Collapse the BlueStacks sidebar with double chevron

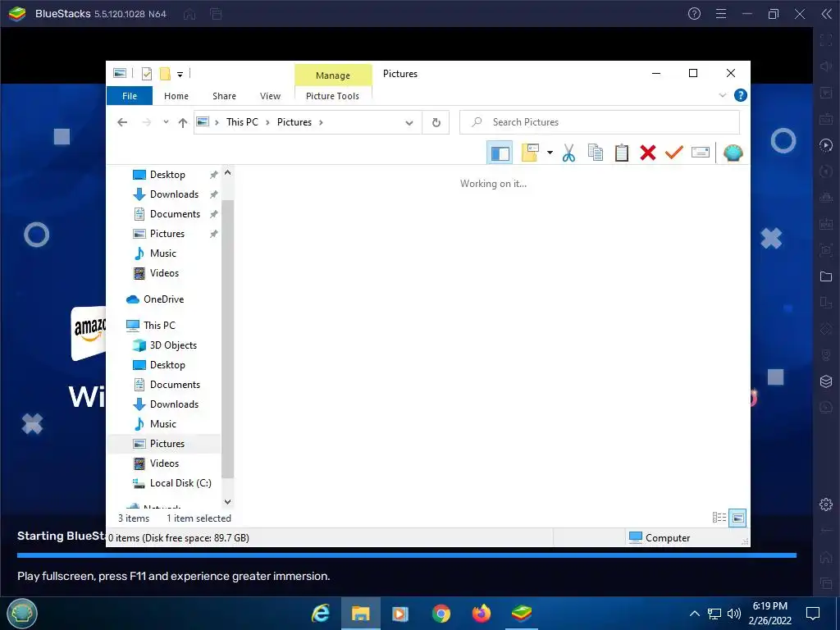pyautogui.click(x=827, y=14)
